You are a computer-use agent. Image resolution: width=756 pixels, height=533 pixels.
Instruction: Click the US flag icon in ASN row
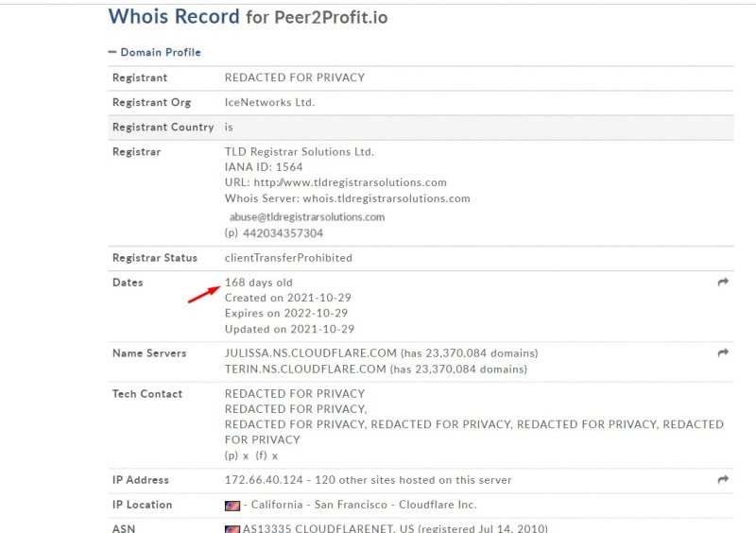(232, 529)
